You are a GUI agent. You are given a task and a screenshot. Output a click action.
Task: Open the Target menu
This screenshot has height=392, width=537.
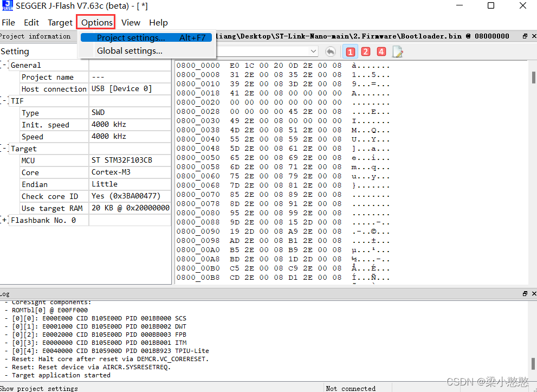(60, 23)
